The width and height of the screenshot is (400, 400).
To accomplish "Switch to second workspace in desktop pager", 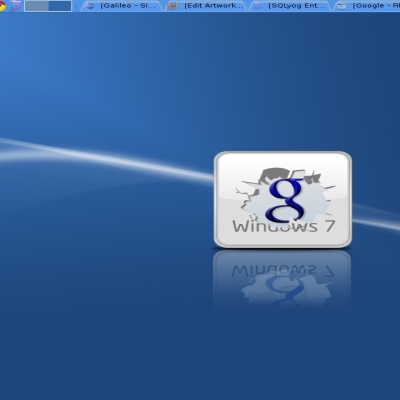I will coord(59,6).
